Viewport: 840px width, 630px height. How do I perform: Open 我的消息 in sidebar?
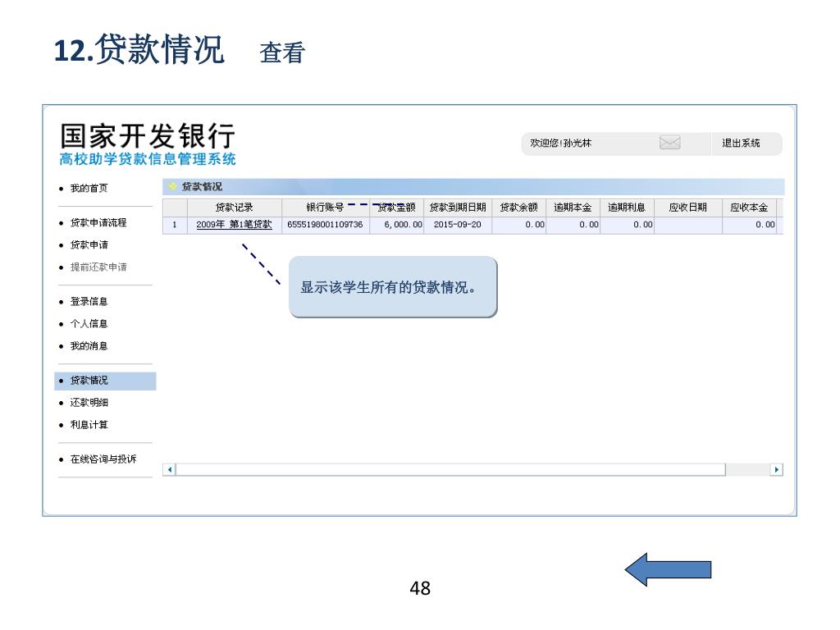[x=89, y=346]
